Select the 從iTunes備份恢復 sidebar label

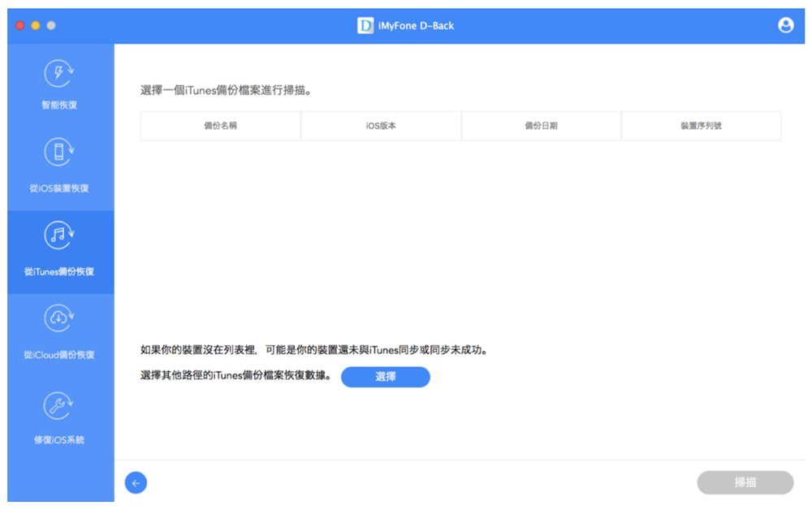pos(59,271)
